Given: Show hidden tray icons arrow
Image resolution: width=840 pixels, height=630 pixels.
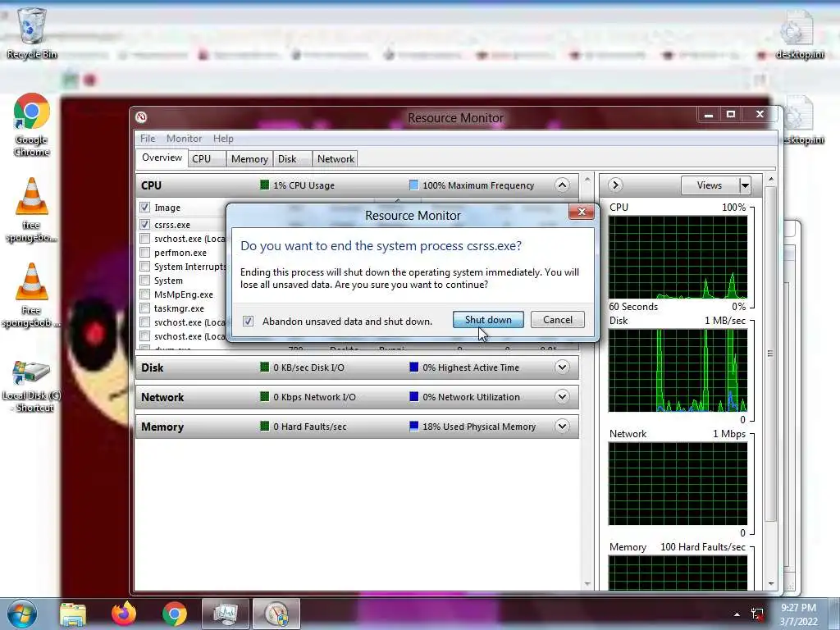Looking at the screenshot, I should 737,614.
